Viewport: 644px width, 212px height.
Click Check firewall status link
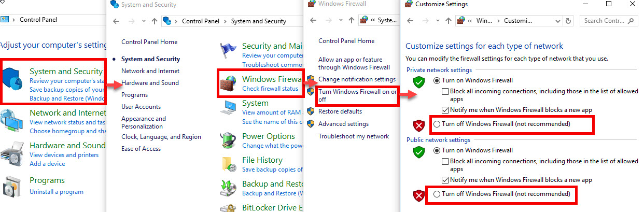click(x=270, y=89)
